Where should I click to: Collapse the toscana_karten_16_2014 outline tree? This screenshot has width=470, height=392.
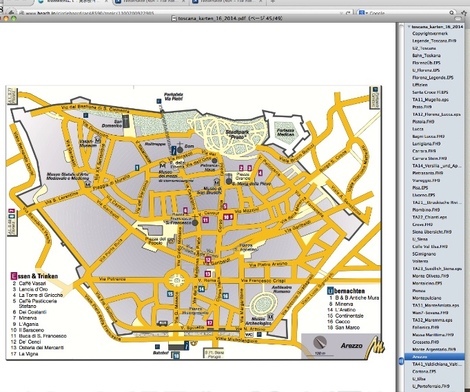point(409,27)
